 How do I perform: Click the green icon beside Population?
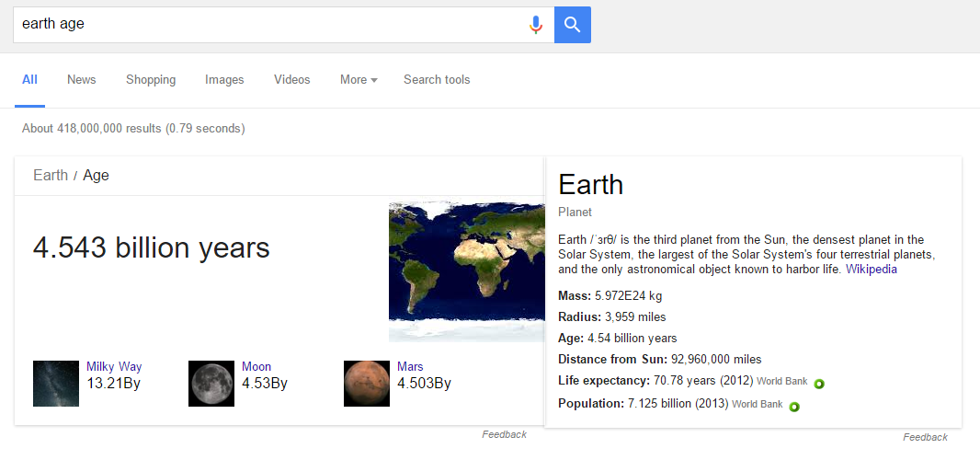[793, 407]
